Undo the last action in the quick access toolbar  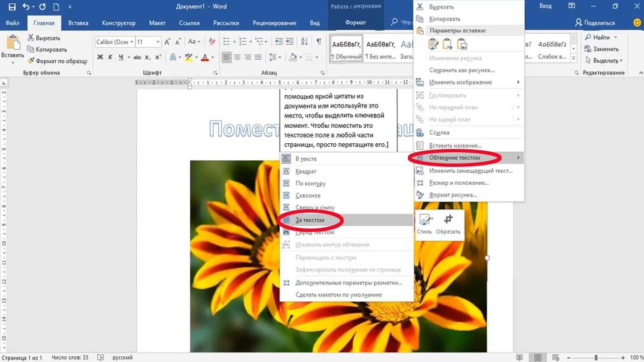[x=25, y=7]
